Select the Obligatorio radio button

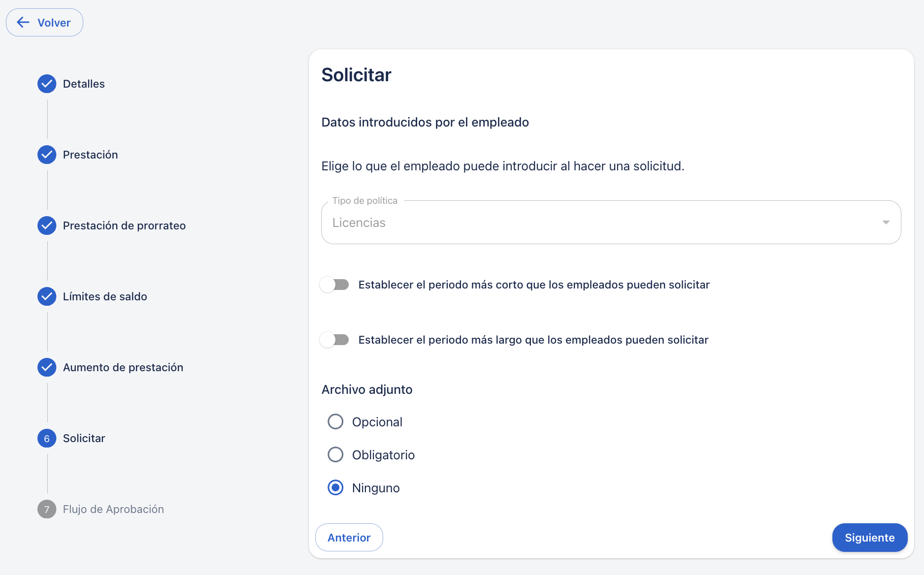[x=335, y=454]
